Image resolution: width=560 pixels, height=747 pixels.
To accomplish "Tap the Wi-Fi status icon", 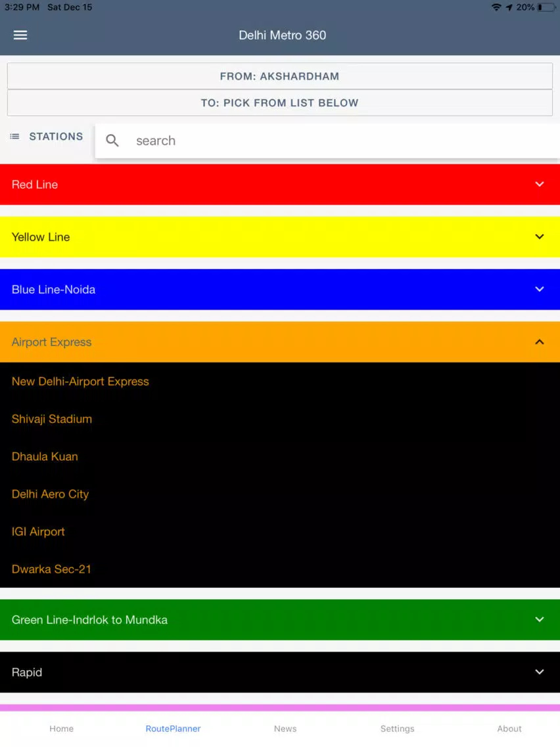I will click(x=496, y=7).
